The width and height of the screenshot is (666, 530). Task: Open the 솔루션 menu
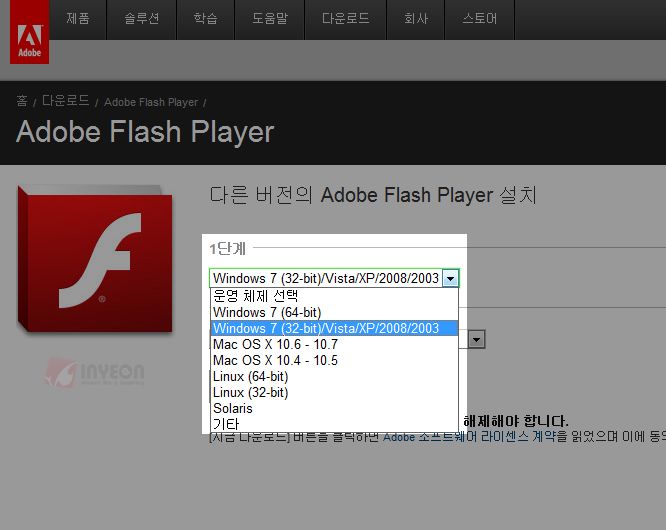point(141,19)
